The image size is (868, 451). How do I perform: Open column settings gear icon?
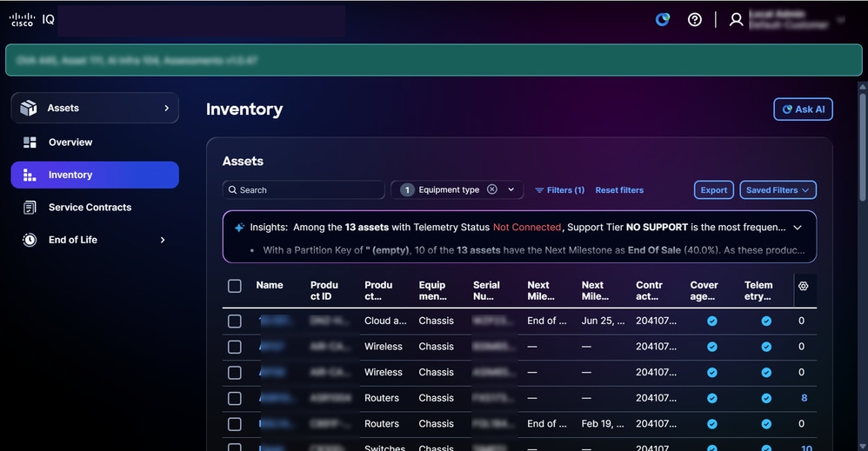pos(804,286)
